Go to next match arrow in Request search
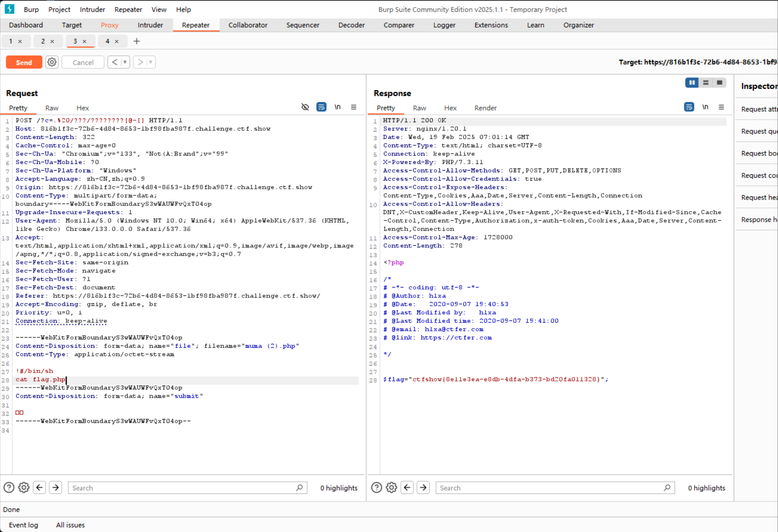Image resolution: width=778 pixels, height=532 pixels. pyautogui.click(x=56, y=487)
